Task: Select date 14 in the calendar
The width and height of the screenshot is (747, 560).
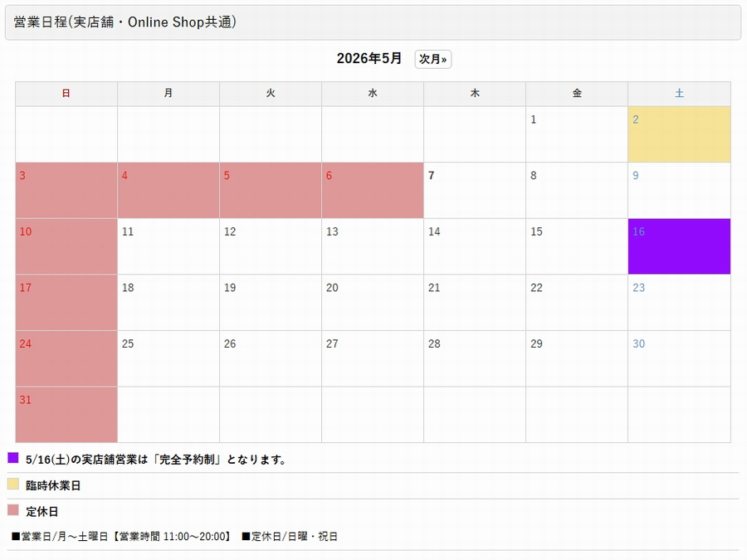Action: tap(475, 246)
